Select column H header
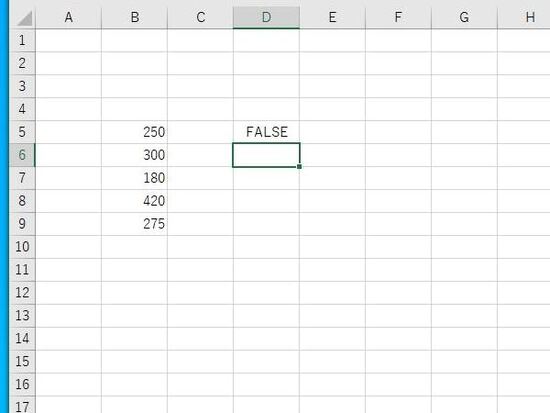Screen dimensions: 550x413 [x=524, y=18]
